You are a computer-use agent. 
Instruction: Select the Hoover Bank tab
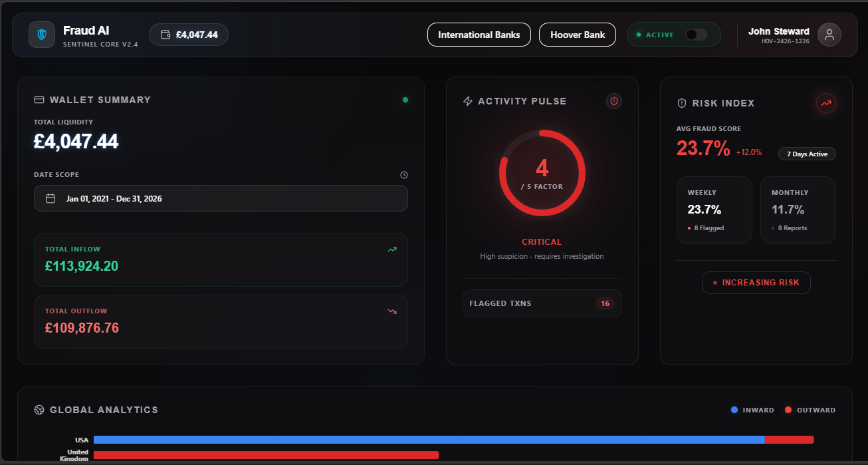click(578, 35)
